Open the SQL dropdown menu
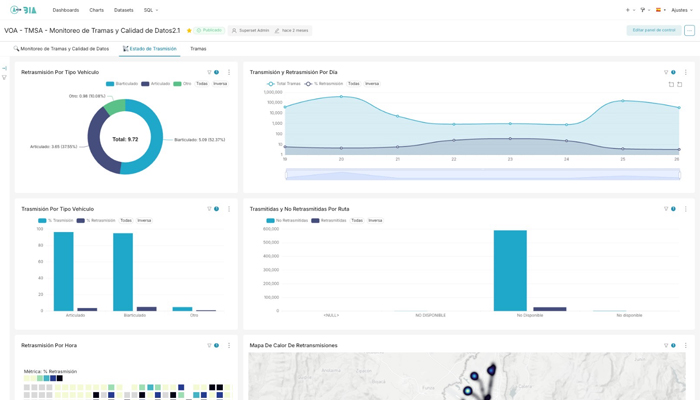Image resolution: width=700 pixels, height=400 pixels. [150, 10]
